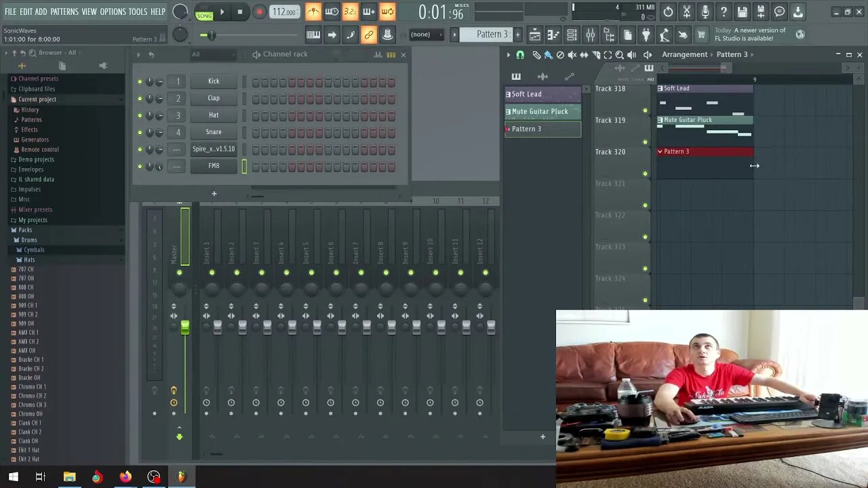Click the transport Play button

coord(222,12)
